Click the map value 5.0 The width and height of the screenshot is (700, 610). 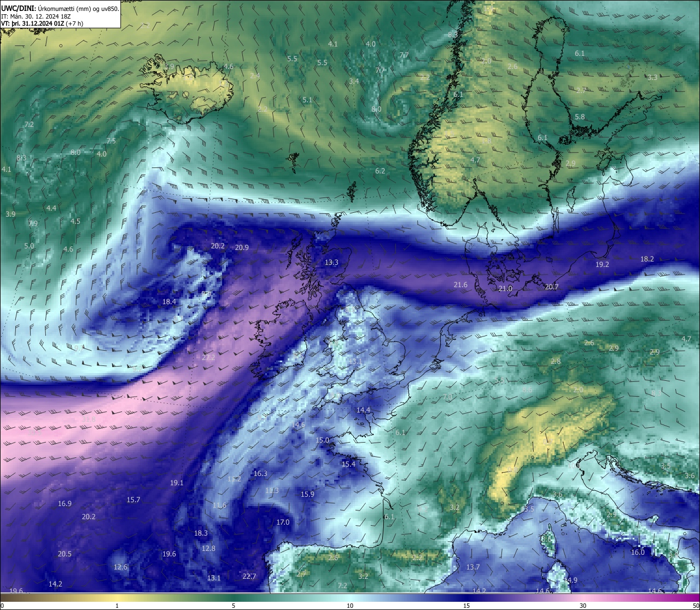pyautogui.click(x=29, y=246)
